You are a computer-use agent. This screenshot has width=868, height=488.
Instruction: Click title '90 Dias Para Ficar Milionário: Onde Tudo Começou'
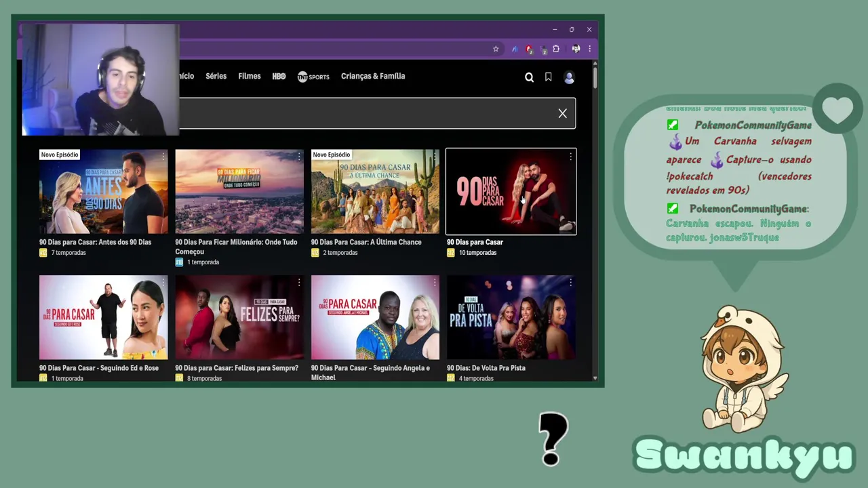(236, 247)
